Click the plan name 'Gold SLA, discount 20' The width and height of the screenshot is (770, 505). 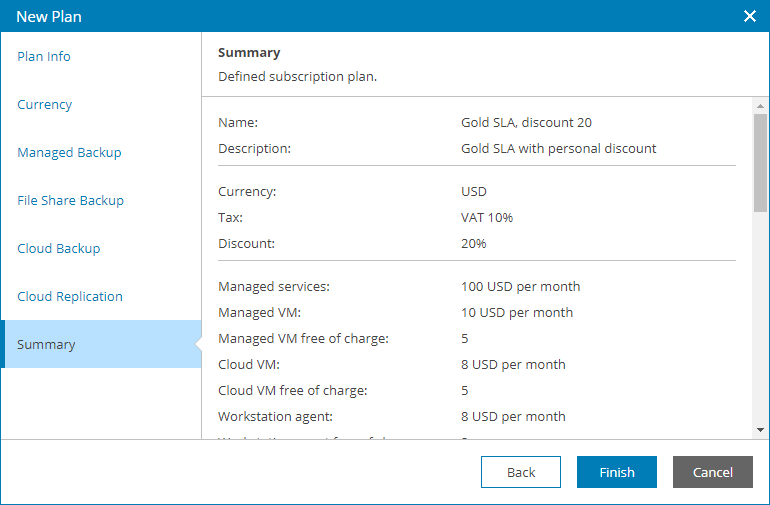click(x=526, y=123)
